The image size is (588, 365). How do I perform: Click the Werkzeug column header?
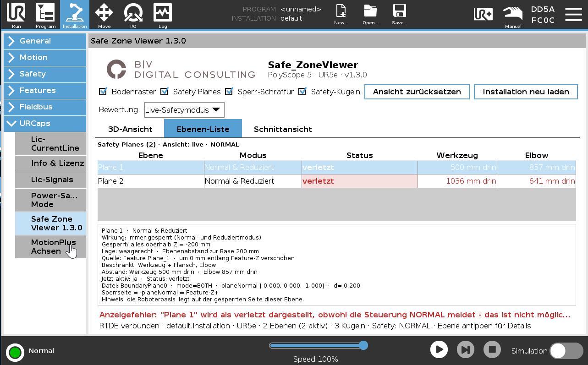point(457,155)
